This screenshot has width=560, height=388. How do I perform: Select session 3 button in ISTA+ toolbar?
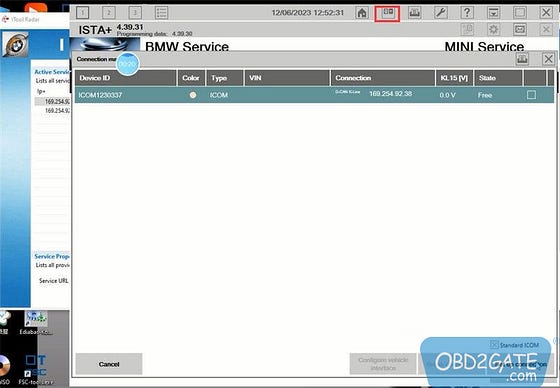(135, 13)
